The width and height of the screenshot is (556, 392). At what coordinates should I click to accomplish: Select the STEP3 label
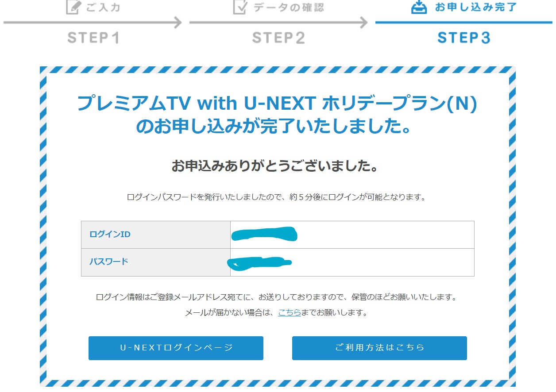(463, 38)
